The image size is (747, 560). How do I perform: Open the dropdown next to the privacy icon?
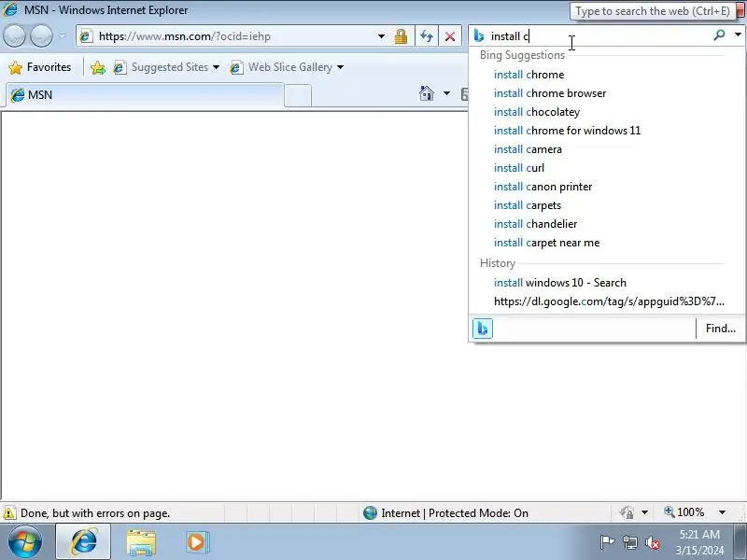(x=644, y=512)
